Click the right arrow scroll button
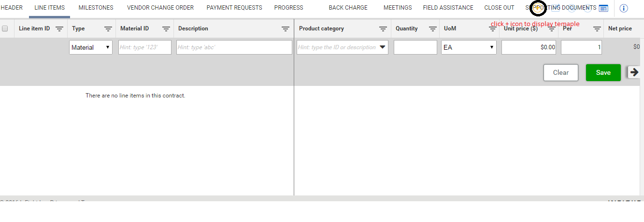The height and width of the screenshot is (222, 644). (634, 72)
